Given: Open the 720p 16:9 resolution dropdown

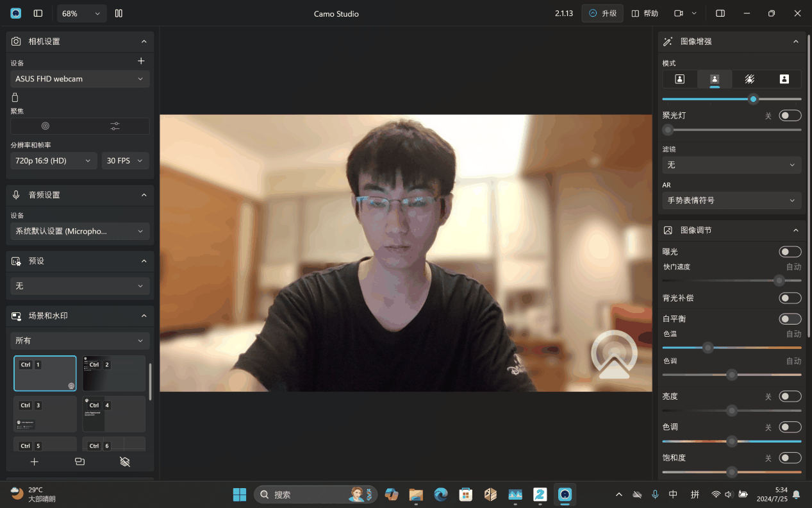Looking at the screenshot, I should (53, 160).
